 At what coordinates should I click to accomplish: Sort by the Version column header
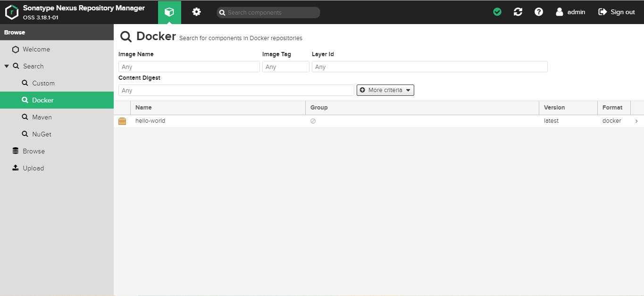coord(568,108)
